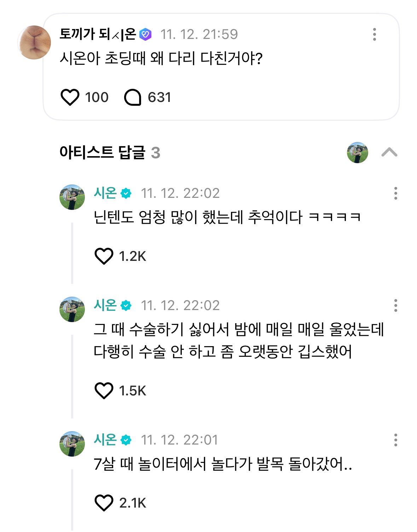Tap the 아티스트 답글 3 header
This screenshot has width=417, height=532.
pyautogui.click(x=110, y=153)
